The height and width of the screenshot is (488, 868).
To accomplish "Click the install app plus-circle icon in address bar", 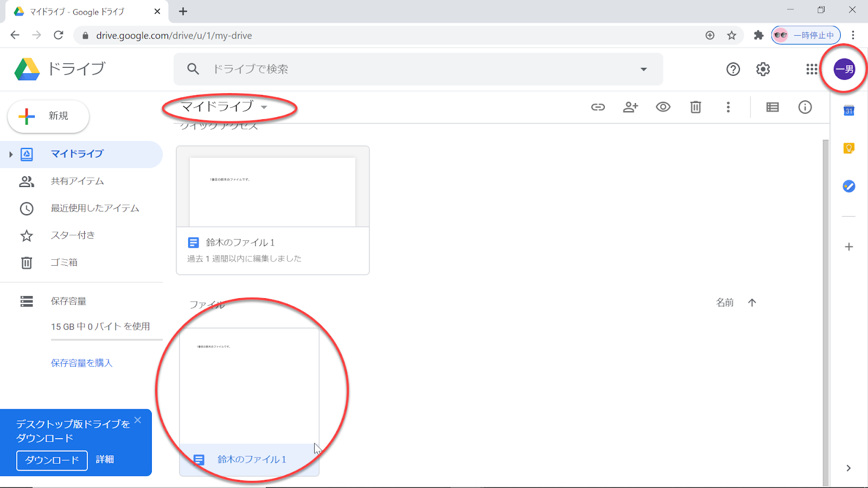I will click(710, 35).
